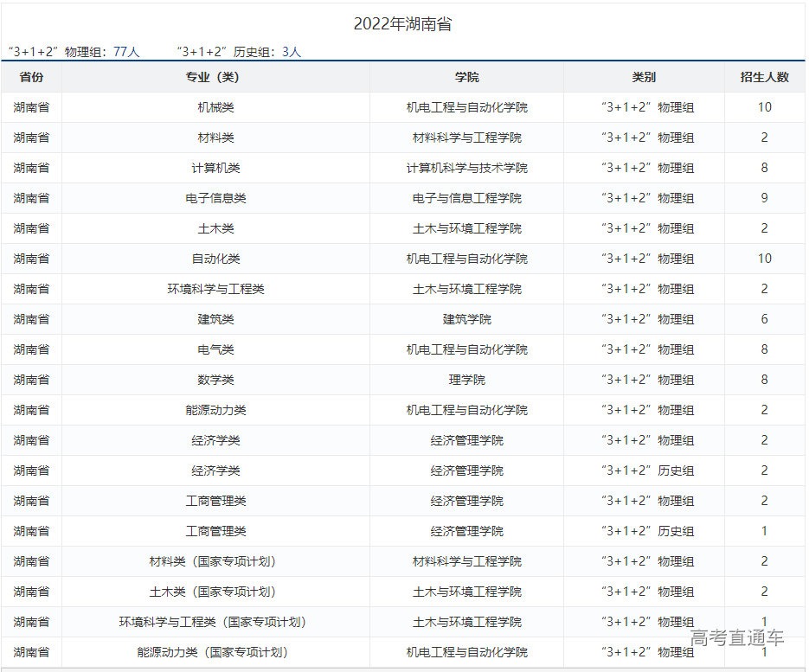The image size is (809, 672).
Task: Click the 电气类 major cell
Action: (215, 349)
